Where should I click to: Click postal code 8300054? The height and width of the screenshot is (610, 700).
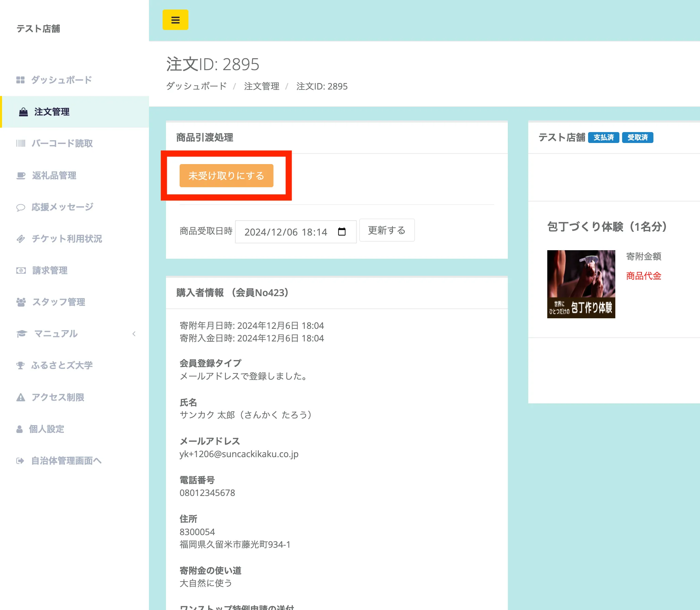pos(197,532)
